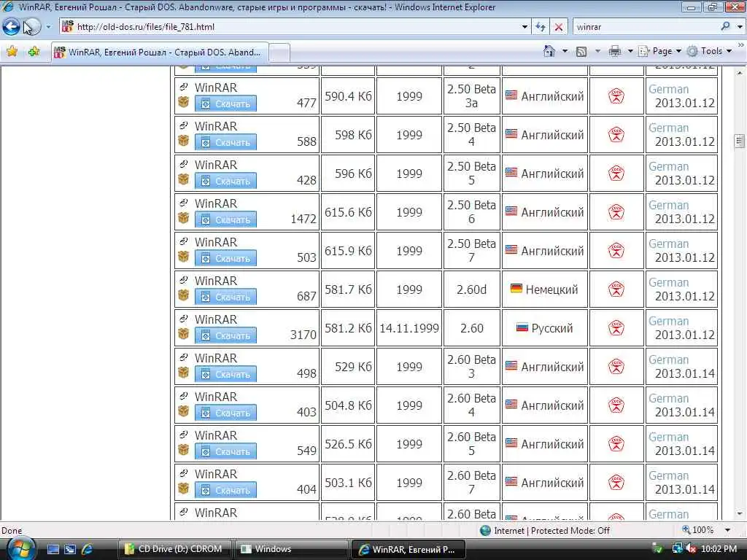The width and height of the screenshot is (747, 560).
Task: Click Скачать button for 2.60 Beta 5
Action: 225,451
